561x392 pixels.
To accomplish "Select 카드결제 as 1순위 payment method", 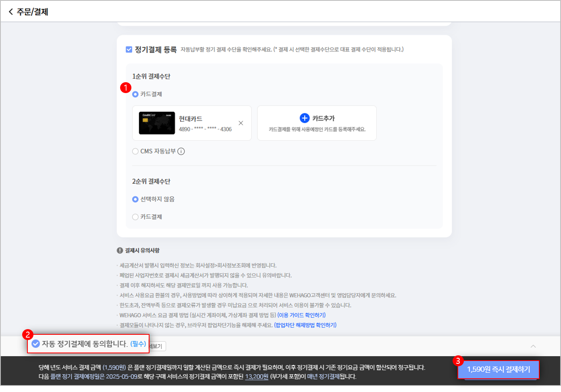I will [135, 94].
